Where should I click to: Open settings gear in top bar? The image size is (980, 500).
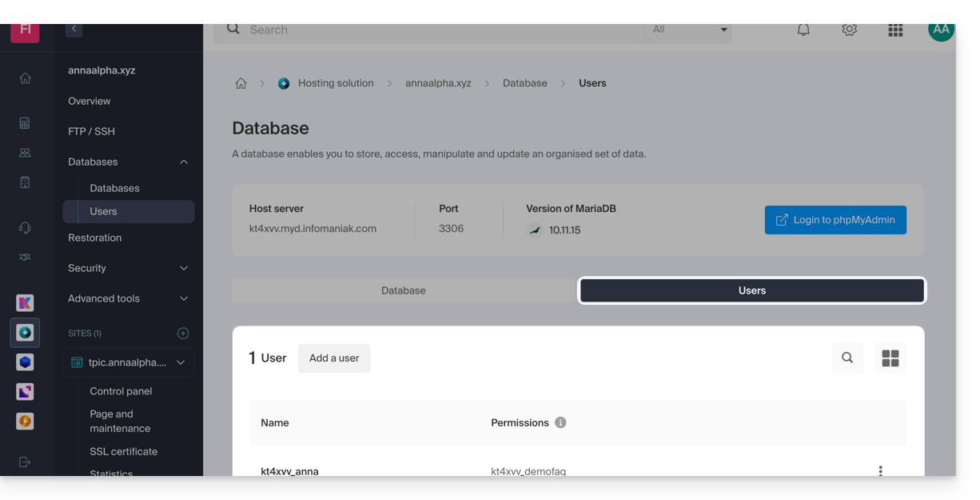[849, 30]
